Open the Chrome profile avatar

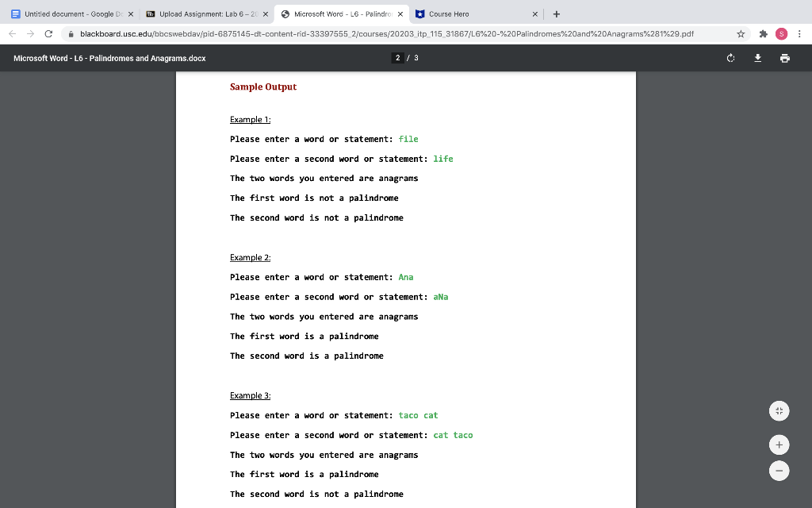pos(781,33)
